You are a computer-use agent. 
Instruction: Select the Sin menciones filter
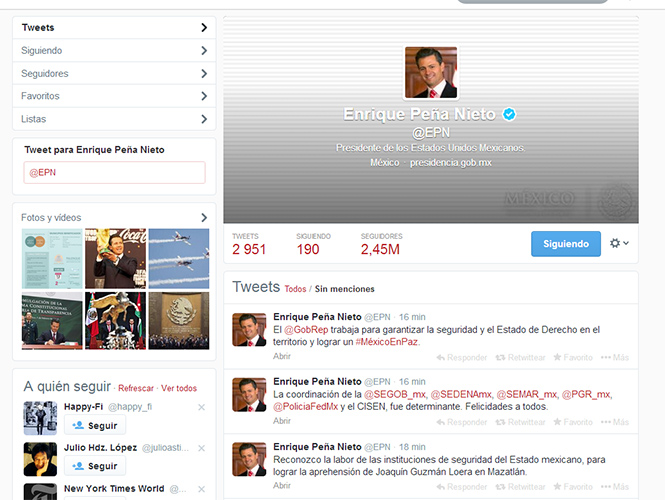tap(344, 289)
